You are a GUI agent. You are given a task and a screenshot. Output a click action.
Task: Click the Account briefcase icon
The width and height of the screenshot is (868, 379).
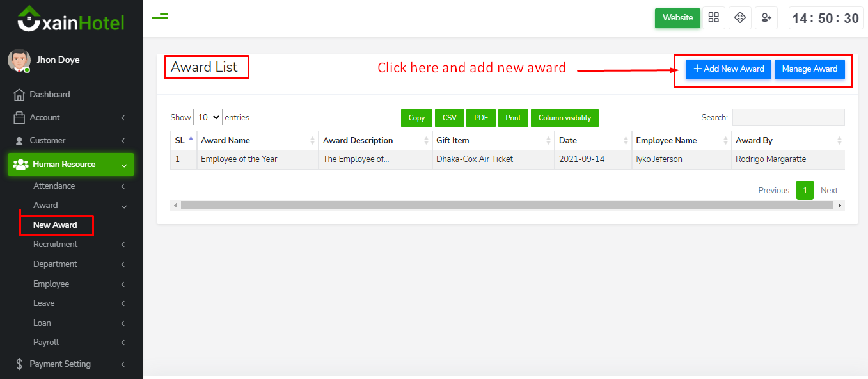tap(19, 118)
